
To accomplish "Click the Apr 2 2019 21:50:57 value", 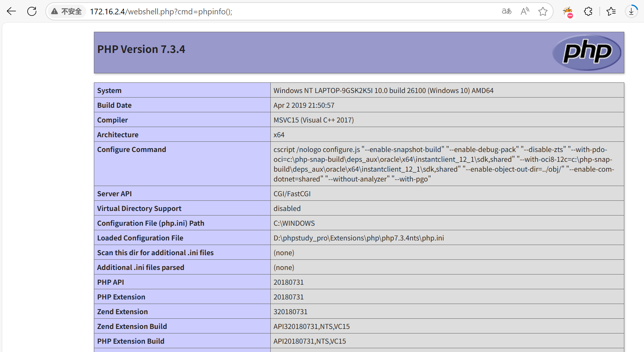I will [x=304, y=105].
